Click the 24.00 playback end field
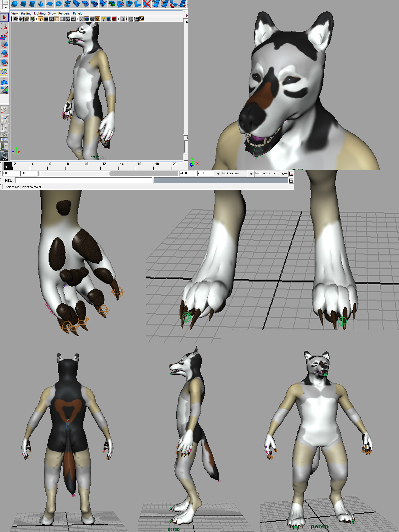399x532 pixels. pyautogui.click(x=187, y=173)
